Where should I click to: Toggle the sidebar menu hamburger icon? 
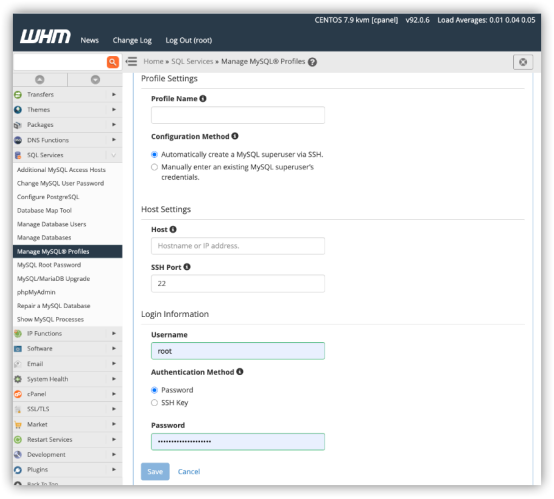tap(131, 61)
